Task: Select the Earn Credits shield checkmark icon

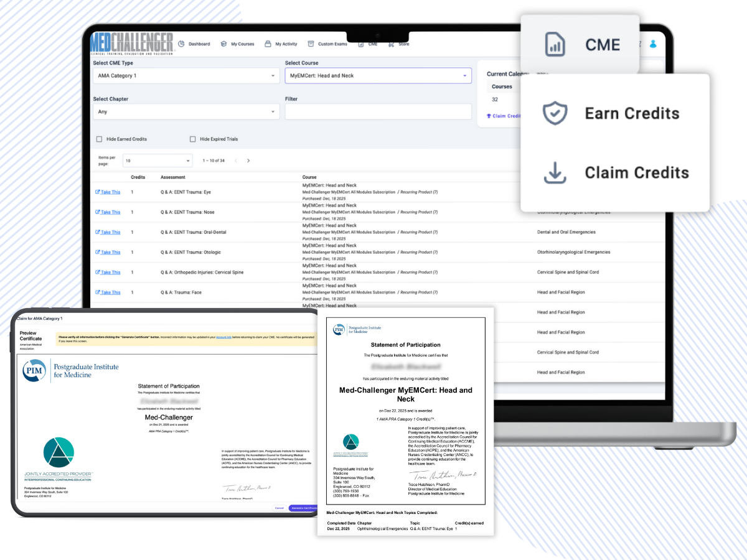Action: pos(554,113)
